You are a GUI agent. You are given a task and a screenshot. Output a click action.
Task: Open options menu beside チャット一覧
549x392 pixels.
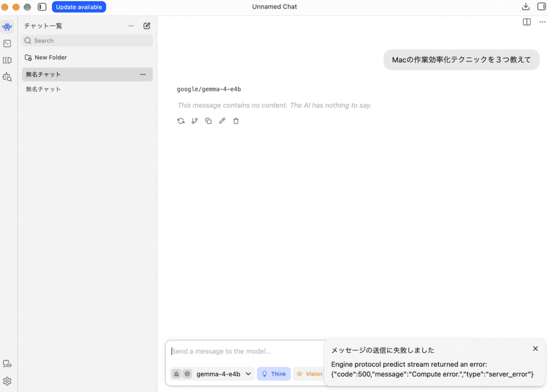131,26
